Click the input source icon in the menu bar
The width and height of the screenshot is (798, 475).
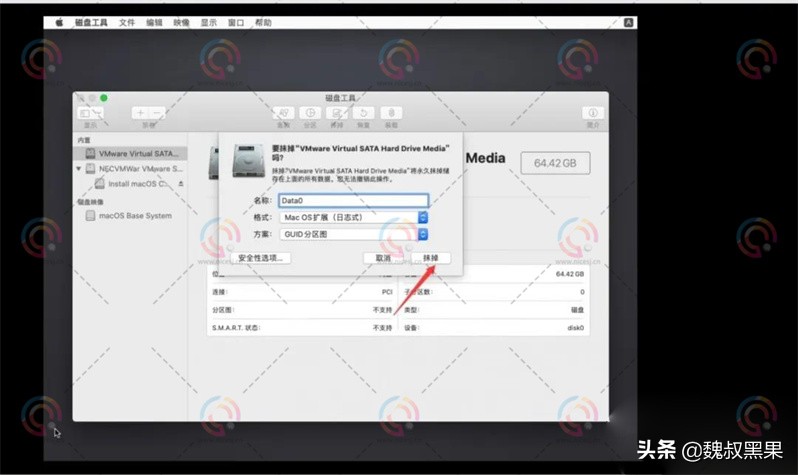629,22
